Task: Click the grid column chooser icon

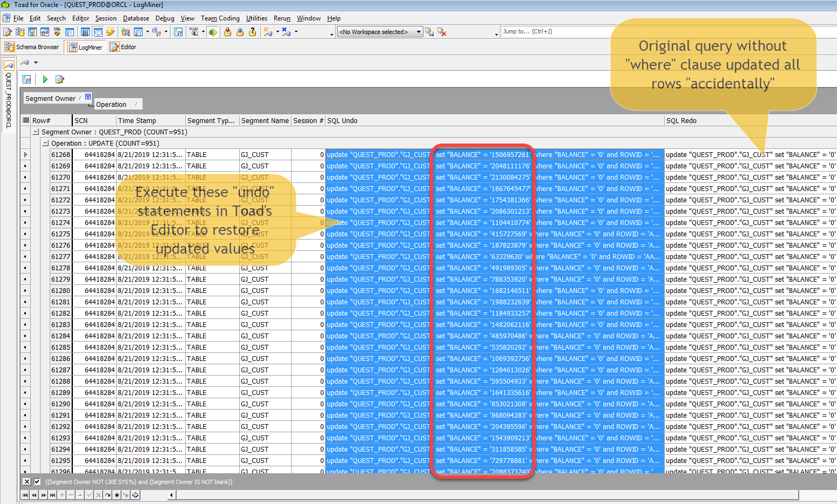Action: (x=25, y=120)
